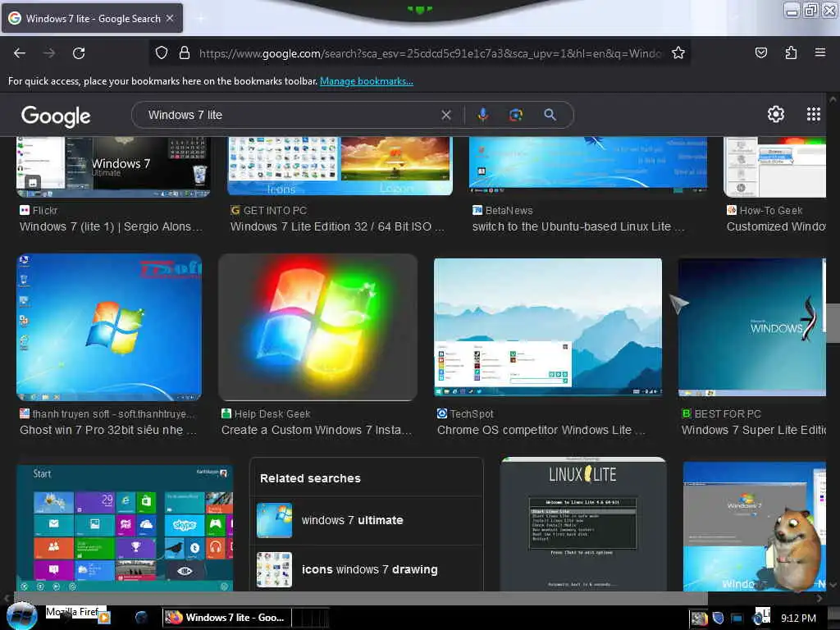This screenshot has height=630, width=840.
Task: Open the Manage bookmarks link
Action: coord(367,81)
